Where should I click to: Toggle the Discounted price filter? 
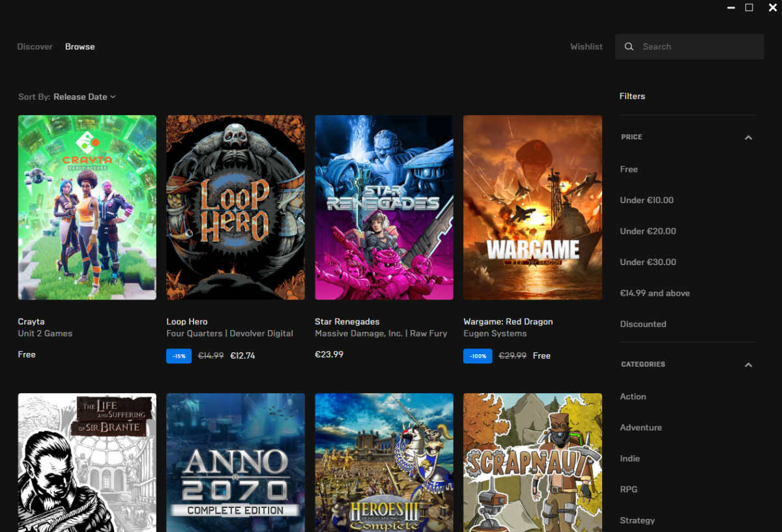[643, 324]
